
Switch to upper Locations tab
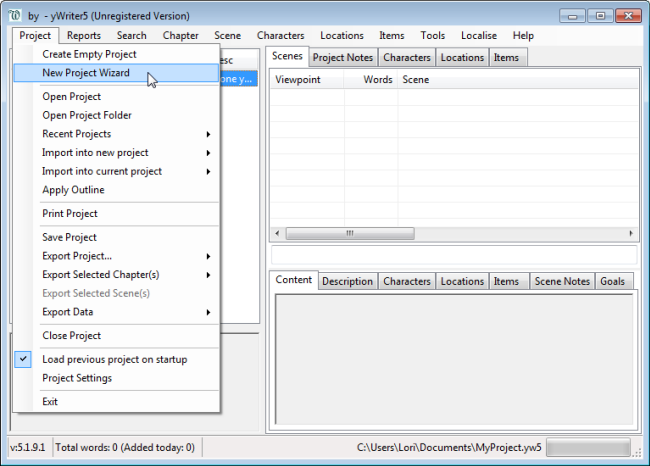tap(462, 58)
